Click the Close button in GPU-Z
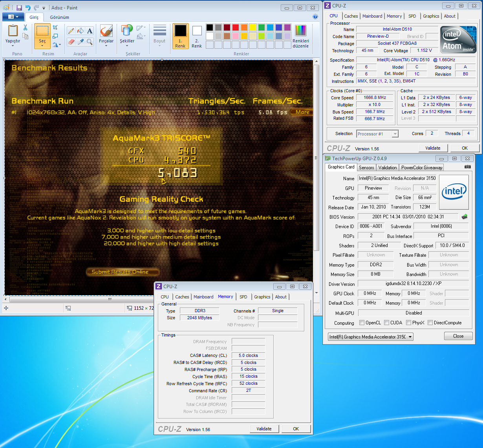 point(458,336)
